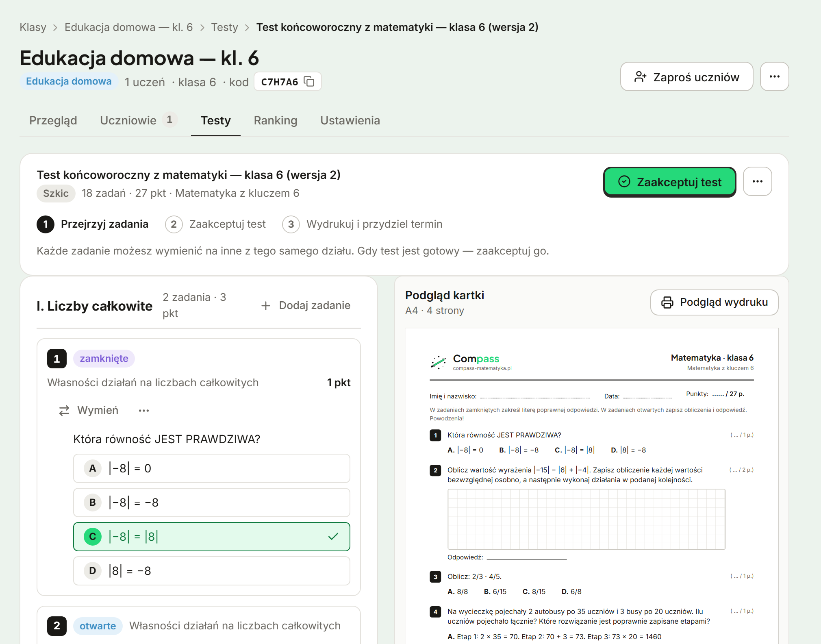Screen dimensions: 821x644
Task: Click the Szkic status badge
Action: tap(56, 193)
